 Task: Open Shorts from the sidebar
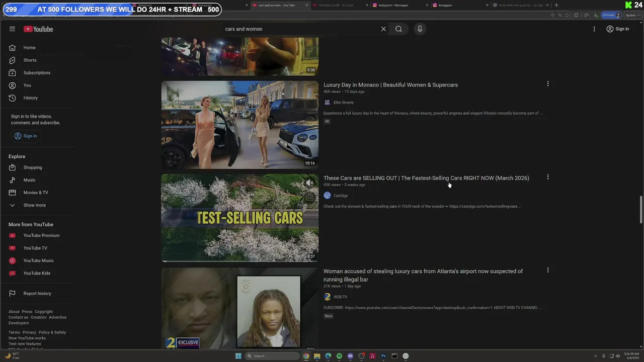click(38, 60)
